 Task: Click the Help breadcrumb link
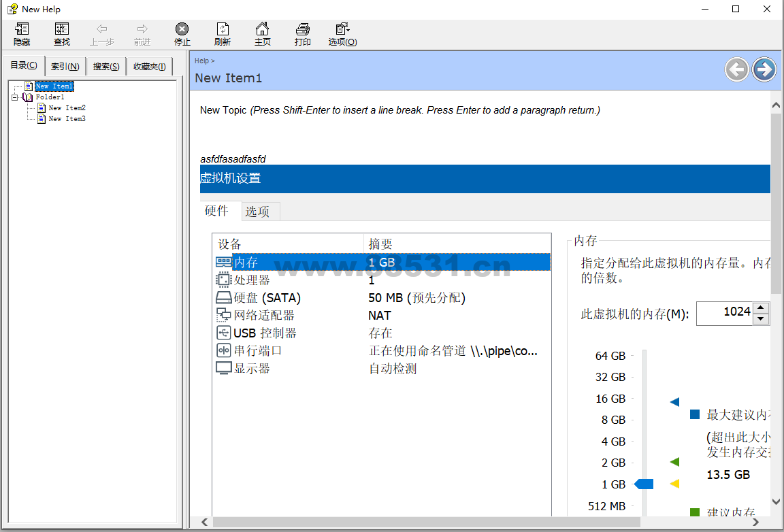[x=201, y=61]
